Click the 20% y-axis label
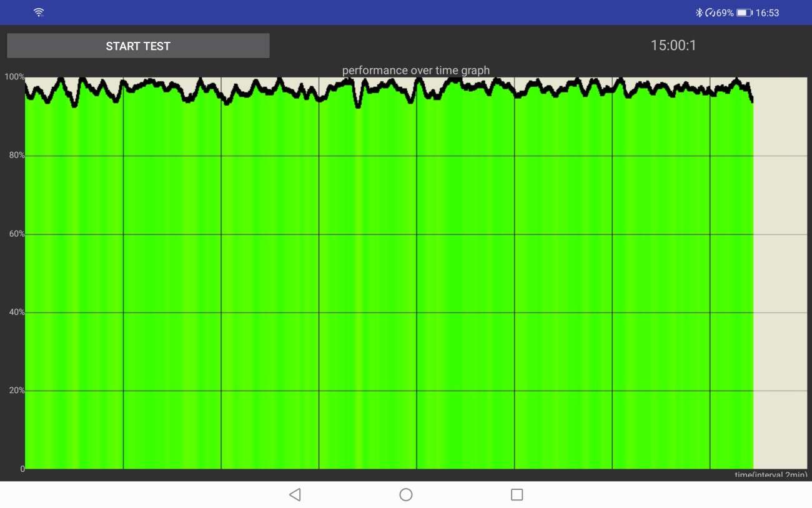The width and height of the screenshot is (812, 508). coord(16,391)
